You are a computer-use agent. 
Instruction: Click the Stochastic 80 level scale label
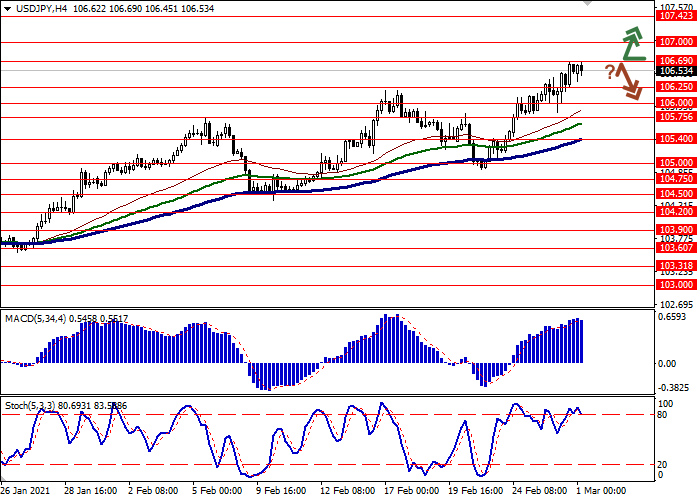point(662,415)
